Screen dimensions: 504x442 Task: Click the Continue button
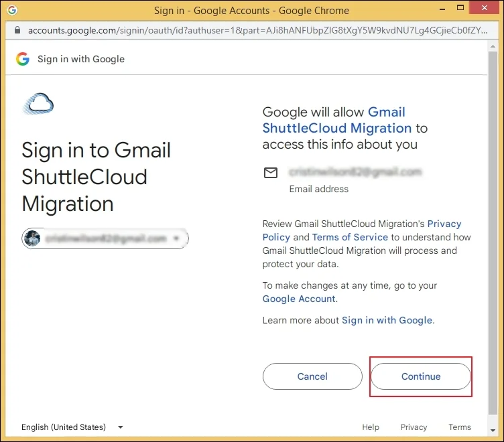[x=421, y=376]
